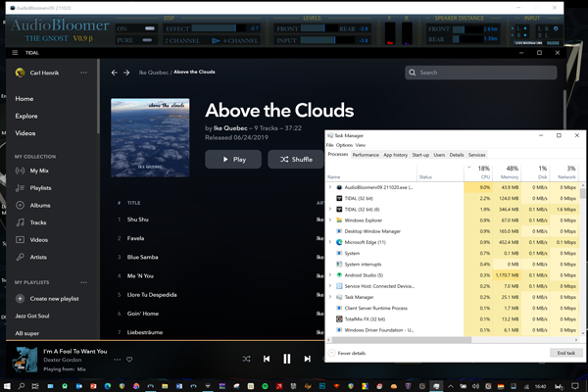Open Albums via its disc icon
Viewport: 588px width, 392px height.
pos(21,205)
